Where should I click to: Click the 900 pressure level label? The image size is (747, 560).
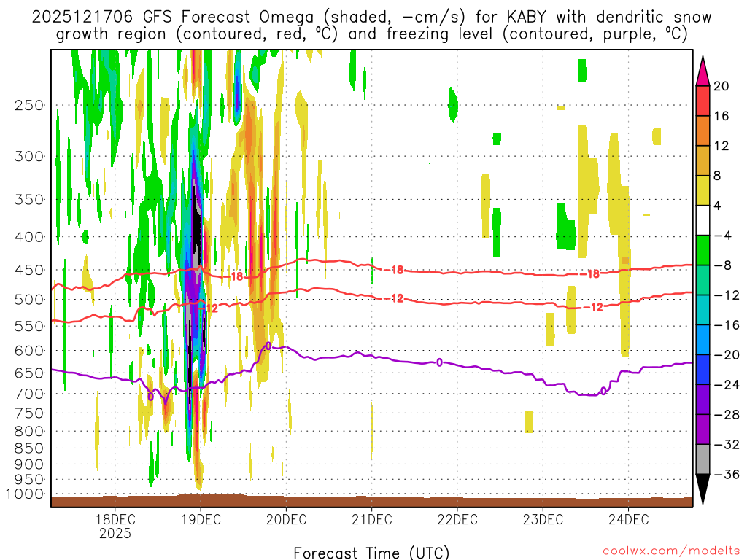point(29,464)
